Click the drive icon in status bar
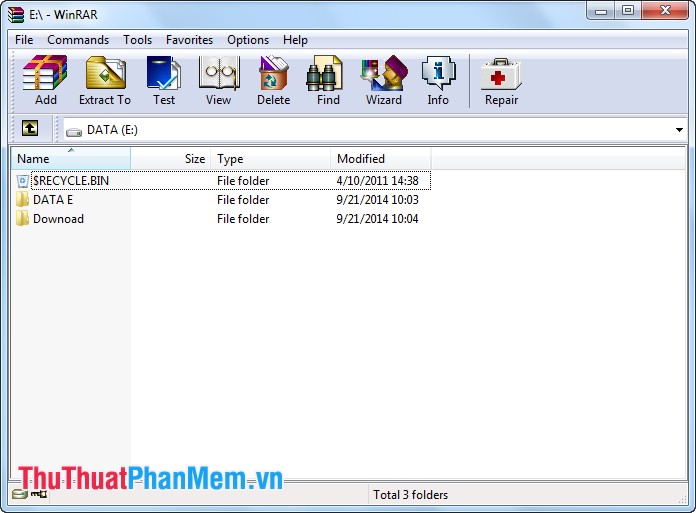 [x=19, y=494]
